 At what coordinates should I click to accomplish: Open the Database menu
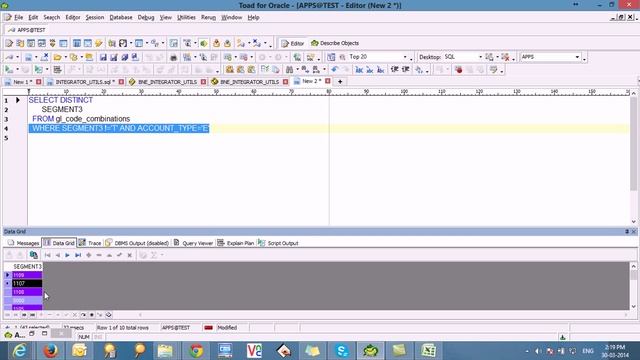(x=121, y=18)
